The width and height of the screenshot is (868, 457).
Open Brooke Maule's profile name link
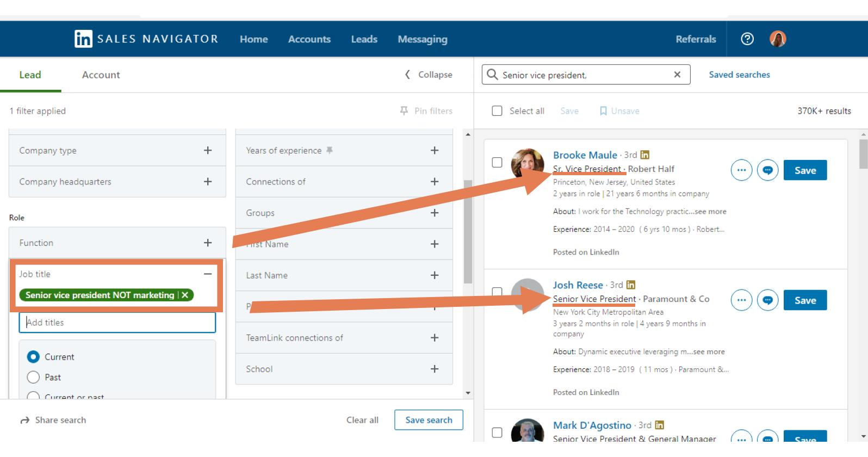(585, 155)
